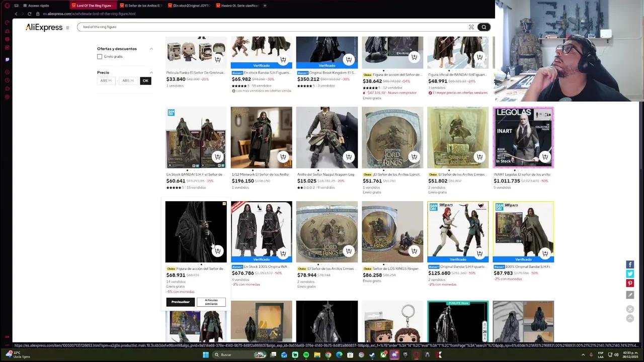Focus the maximum price ARS field

[x=128, y=81]
